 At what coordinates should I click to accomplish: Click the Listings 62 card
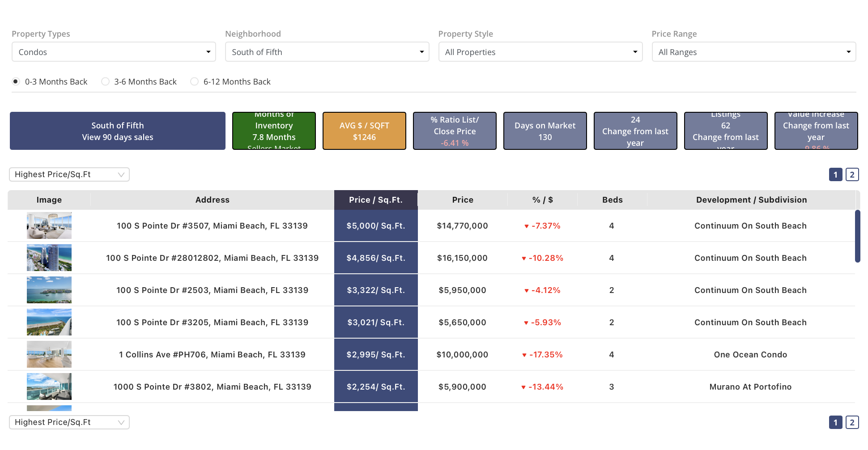point(726,131)
